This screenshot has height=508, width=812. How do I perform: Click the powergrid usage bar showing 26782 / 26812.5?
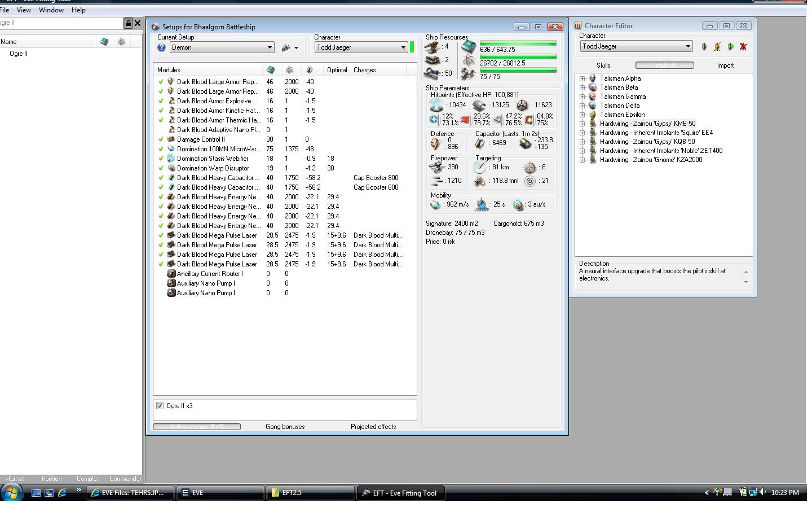[x=518, y=57]
